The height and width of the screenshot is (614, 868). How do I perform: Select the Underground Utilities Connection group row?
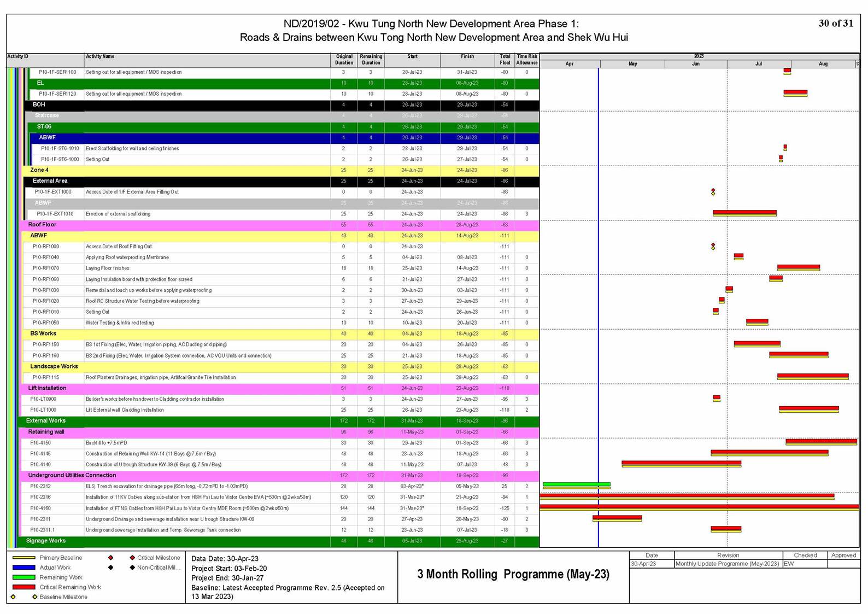[280, 475]
